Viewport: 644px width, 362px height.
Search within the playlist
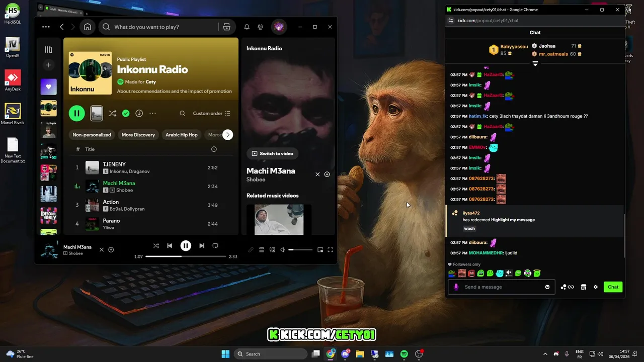tap(182, 113)
